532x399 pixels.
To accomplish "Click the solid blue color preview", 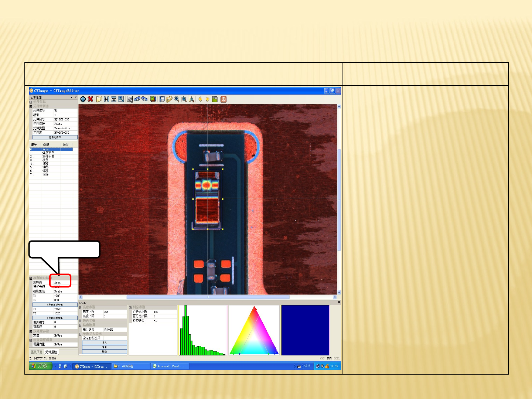I will click(x=305, y=330).
